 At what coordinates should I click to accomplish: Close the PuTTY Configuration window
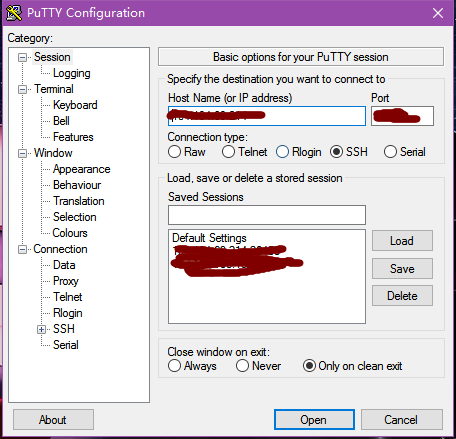438,13
